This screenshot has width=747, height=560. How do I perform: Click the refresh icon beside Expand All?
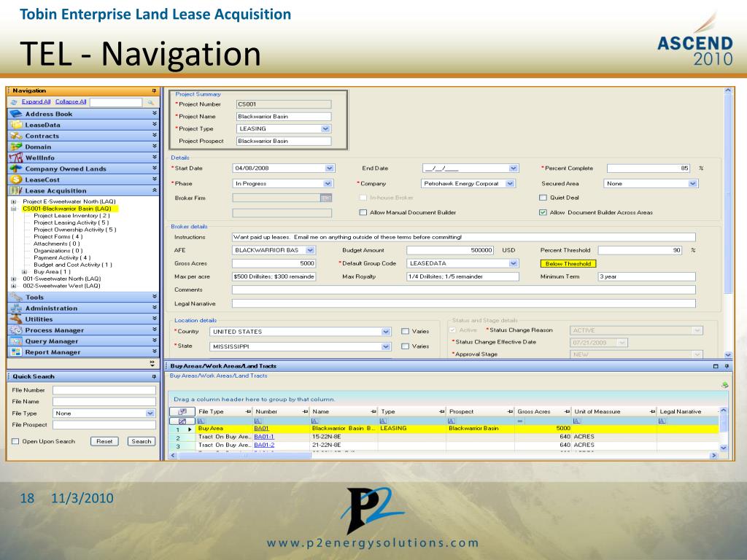pyautogui.click(x=14, y=102)
